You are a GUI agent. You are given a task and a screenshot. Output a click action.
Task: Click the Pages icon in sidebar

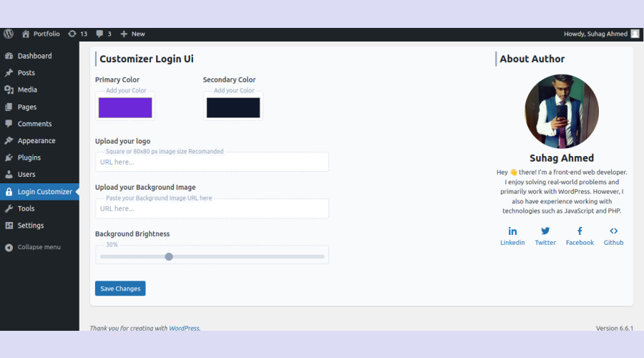pos(9,107)
